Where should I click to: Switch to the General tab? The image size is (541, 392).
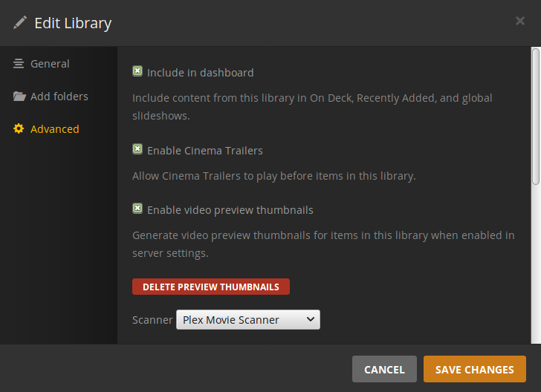pyautogui.click(x=50, y=64)
